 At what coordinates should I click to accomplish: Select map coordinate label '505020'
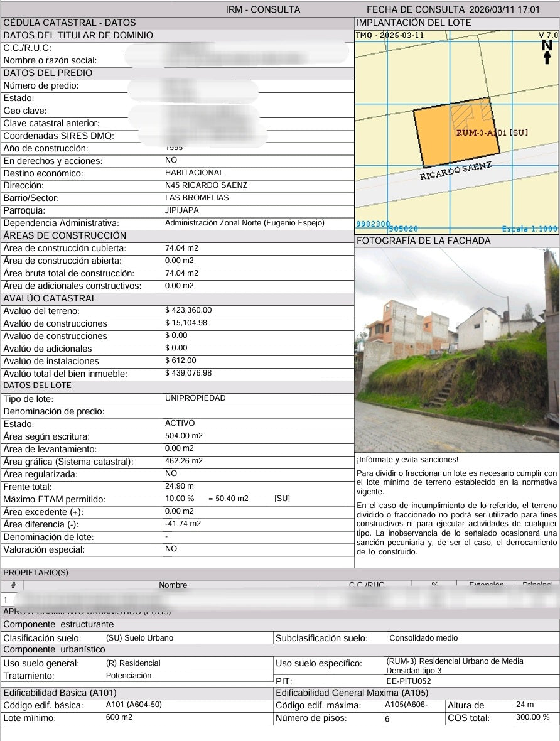pyautogui.click(x=402, y=229)
